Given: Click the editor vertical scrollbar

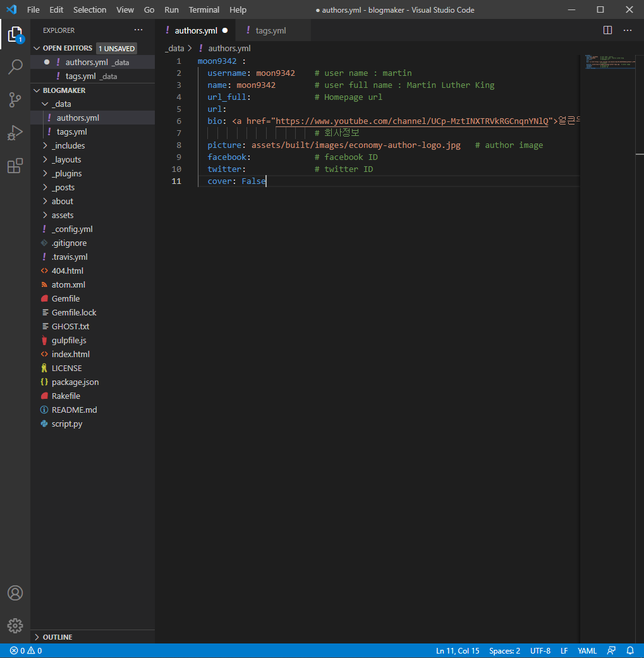Looking at the screenshot, I should coord(640,348).
